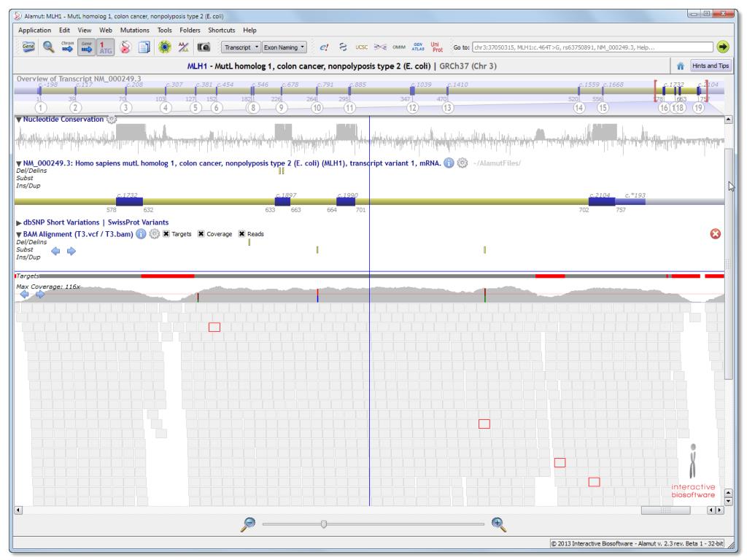This screenshot has height=560, width=747.
Task: Click the Hints and Tips button
Action: click(x=711, y=66)
